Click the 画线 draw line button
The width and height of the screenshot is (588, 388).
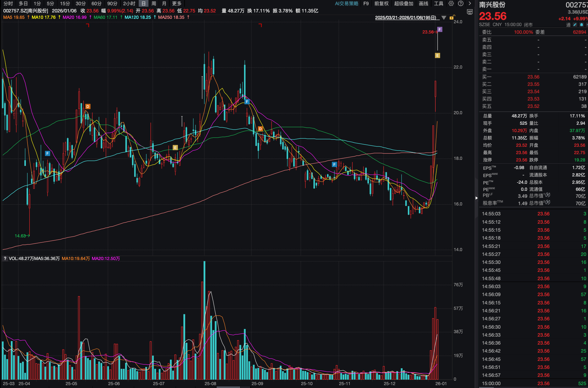423,4
